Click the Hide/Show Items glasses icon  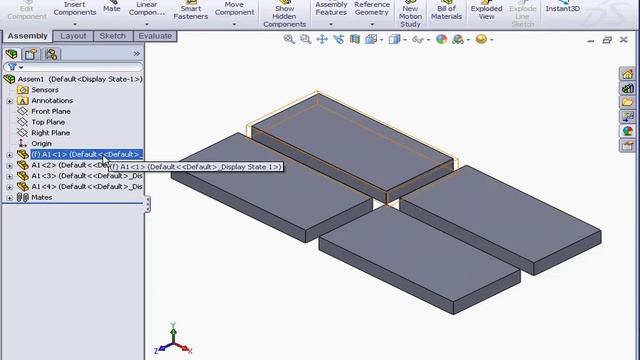[x=418, y=40]
